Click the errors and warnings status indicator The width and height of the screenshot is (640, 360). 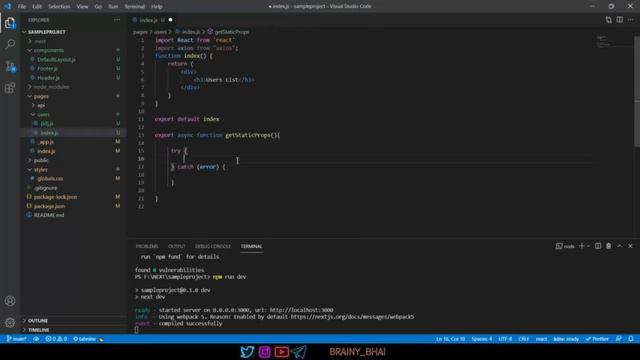[x=56, y=339]
